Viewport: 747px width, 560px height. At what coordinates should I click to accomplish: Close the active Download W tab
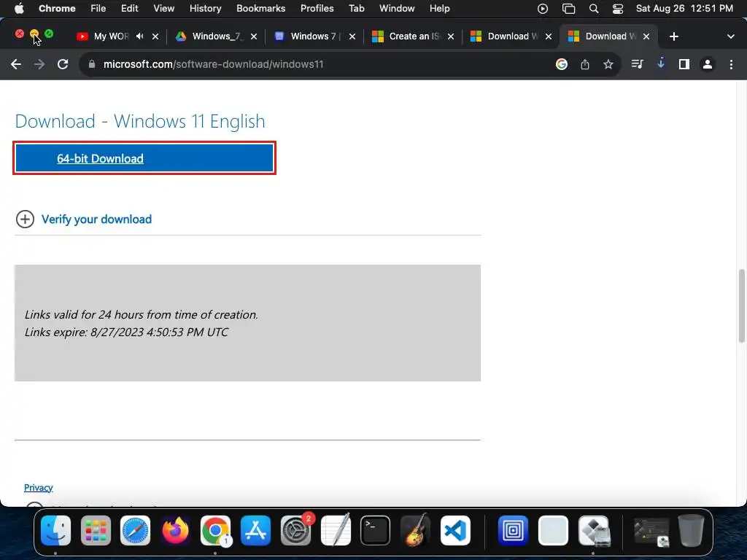[646, 36]
